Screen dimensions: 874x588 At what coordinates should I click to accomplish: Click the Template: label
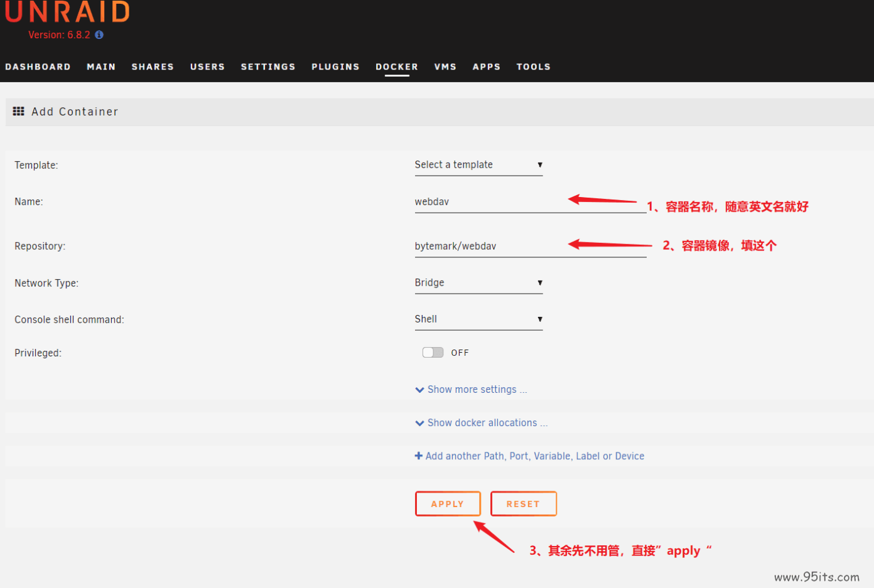tap(36, 165)
